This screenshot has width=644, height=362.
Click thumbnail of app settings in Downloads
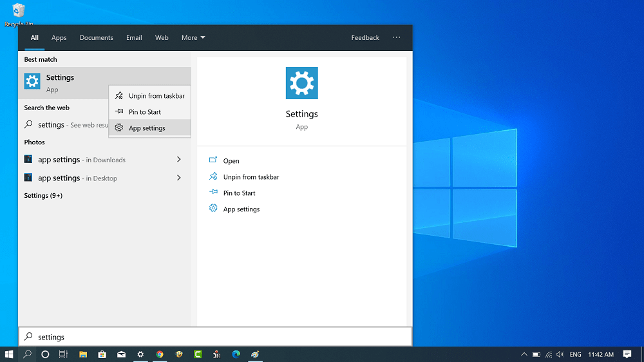coord(28,159)
